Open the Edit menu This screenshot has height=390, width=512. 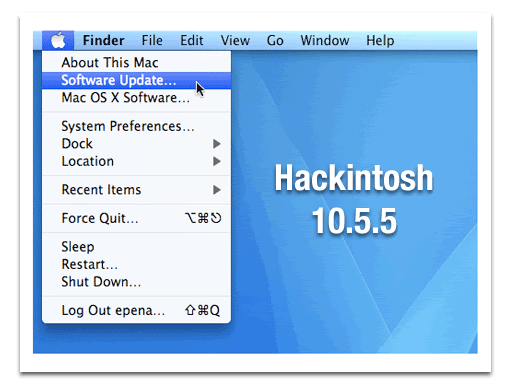192,41
